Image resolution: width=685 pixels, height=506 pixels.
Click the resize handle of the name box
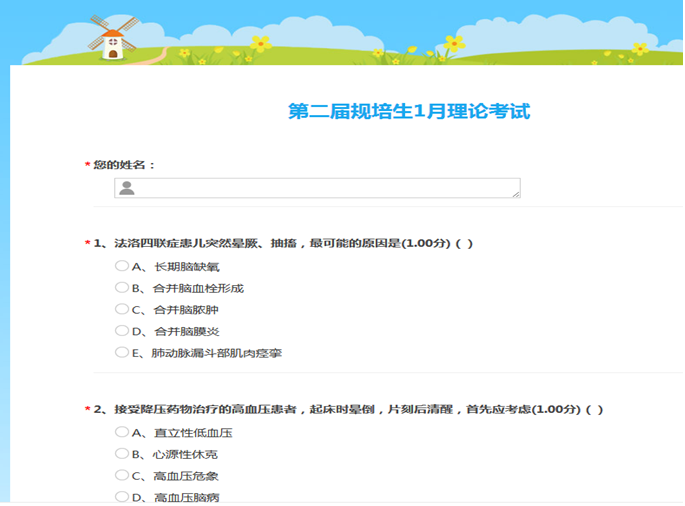pyautogui.click(x=515, y=193)
